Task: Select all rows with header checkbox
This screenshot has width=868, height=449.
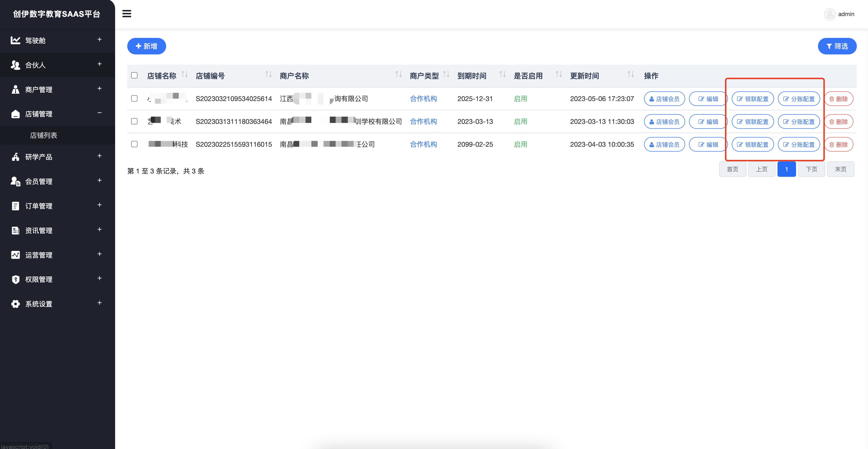Action: coord(135,75)
